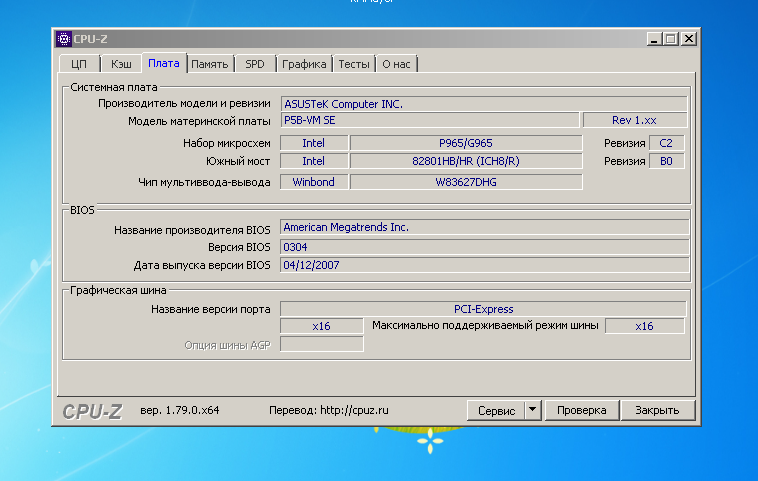The image size is (758, 481).
Task: Click the ASUSTeK Computer INC. manufacturer field
Action: click(x=484, y=104)
